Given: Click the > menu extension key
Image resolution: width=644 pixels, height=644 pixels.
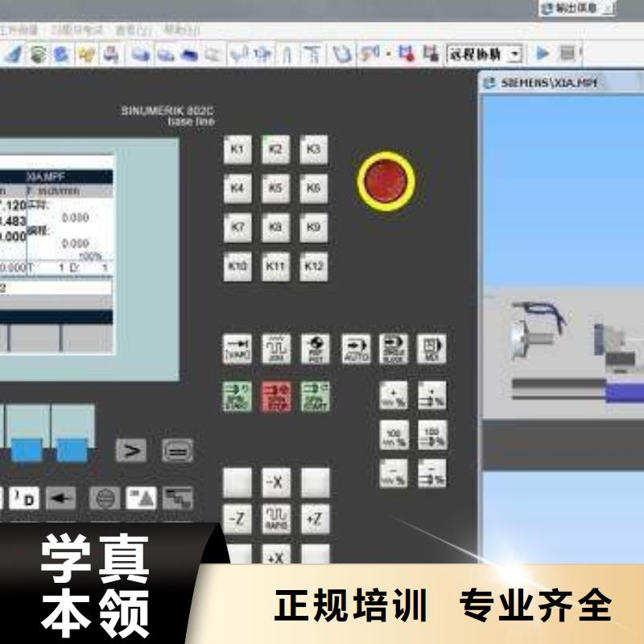Looking at the screenshot, I should pos(131,451).
